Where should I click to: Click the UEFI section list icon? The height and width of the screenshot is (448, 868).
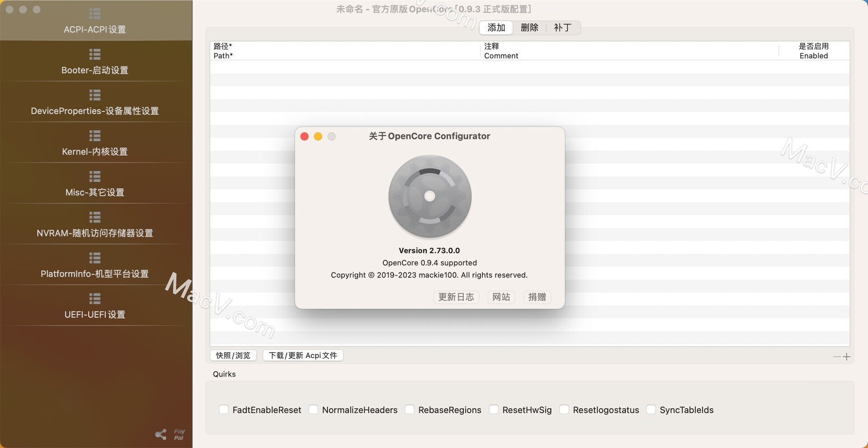click(x=95, y=299)
